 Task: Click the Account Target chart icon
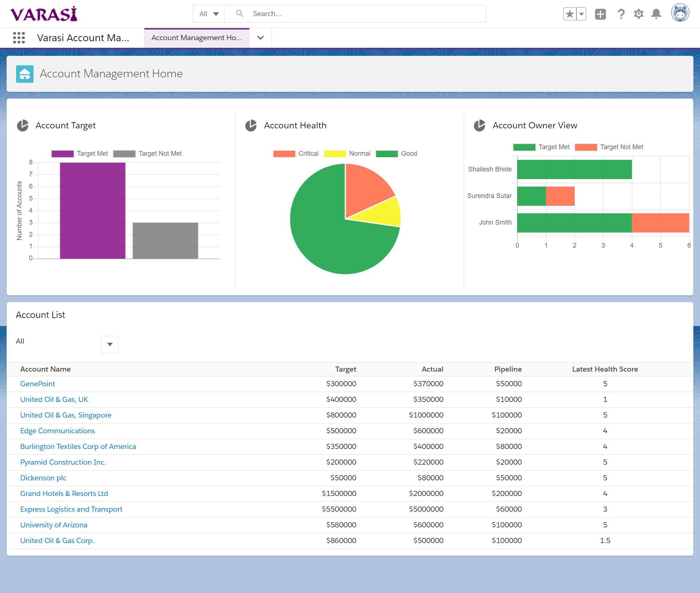pyautogui.click(x=23, y=125)
